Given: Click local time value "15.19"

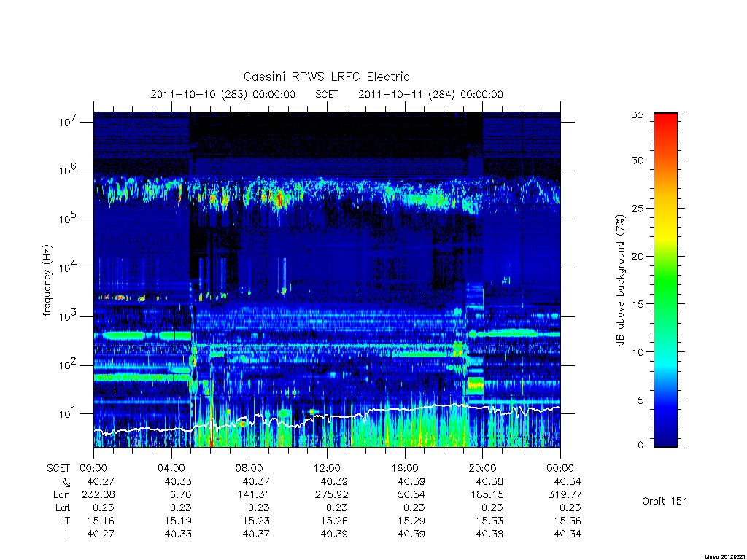Looking at the screenshot, I should click(178, 521).
